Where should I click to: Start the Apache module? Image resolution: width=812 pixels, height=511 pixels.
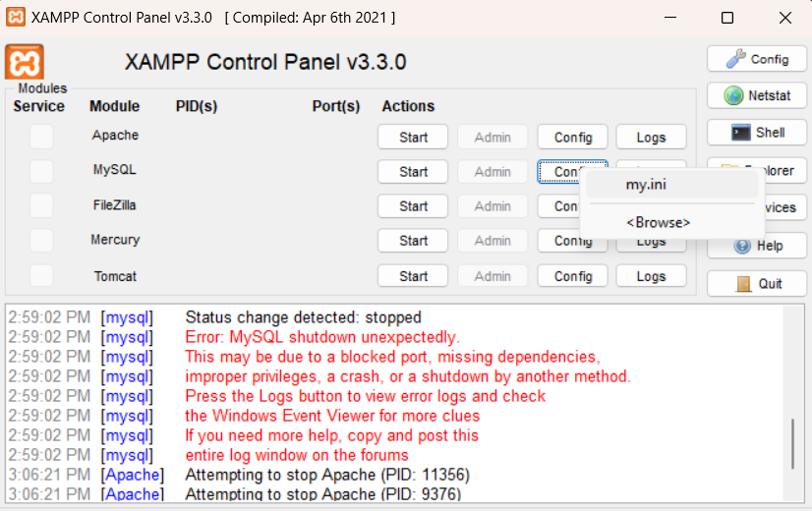(413, 138)
